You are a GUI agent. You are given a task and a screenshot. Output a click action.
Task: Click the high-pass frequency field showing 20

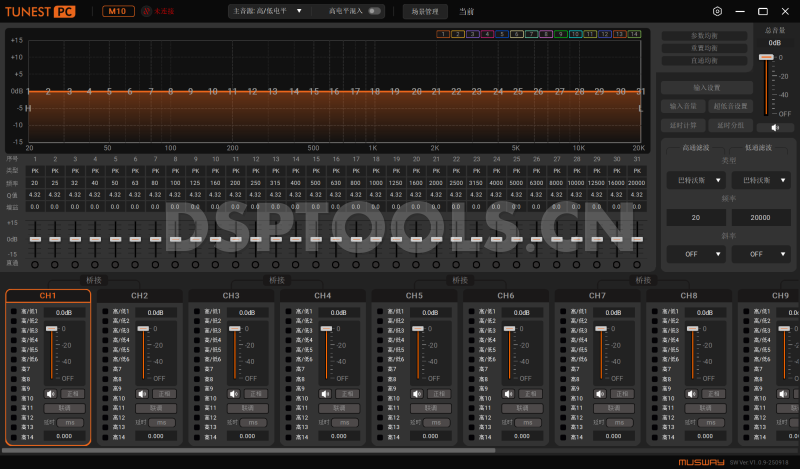tap(692, 218)
